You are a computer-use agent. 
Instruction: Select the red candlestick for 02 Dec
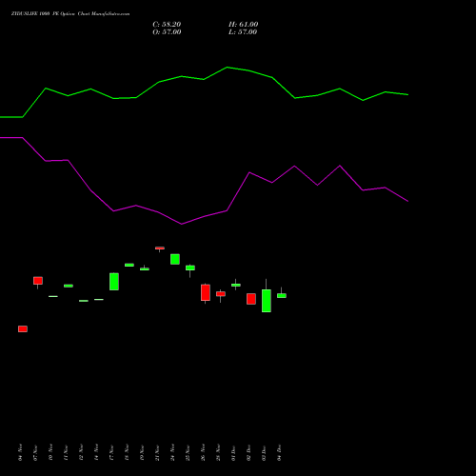tap(251, 299)
